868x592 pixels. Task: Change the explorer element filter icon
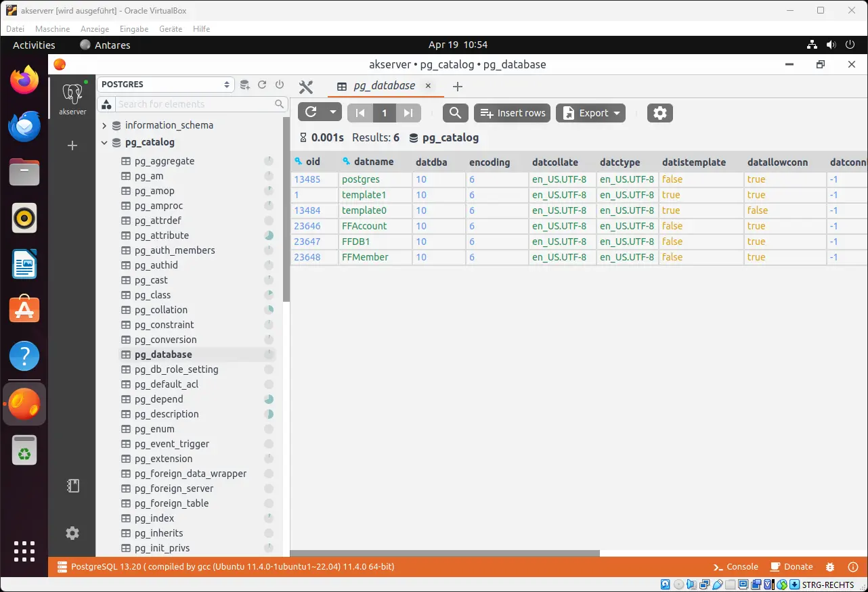pos(106,104)
